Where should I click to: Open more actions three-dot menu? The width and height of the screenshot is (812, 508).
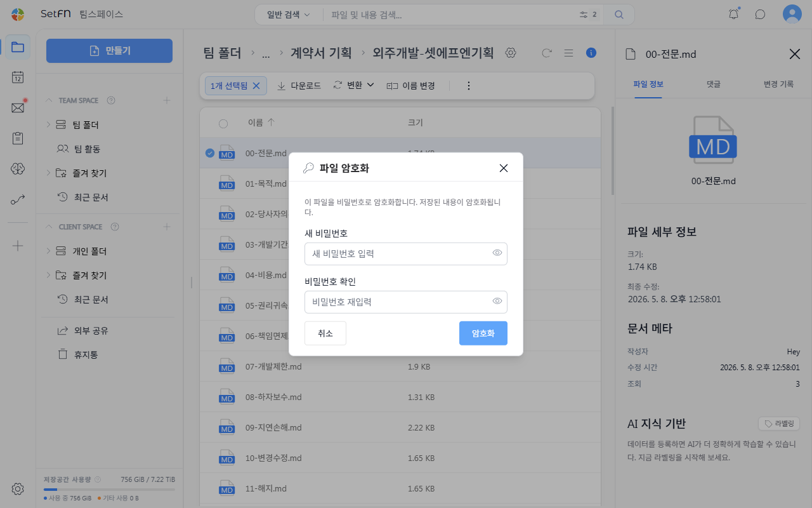pyautogui.click(x=469, y=85)
